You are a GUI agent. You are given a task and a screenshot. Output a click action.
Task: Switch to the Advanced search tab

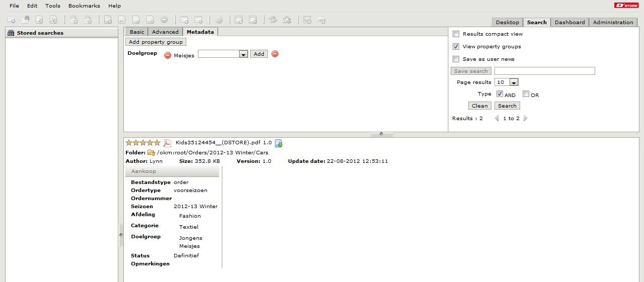[x=165, y=32]
